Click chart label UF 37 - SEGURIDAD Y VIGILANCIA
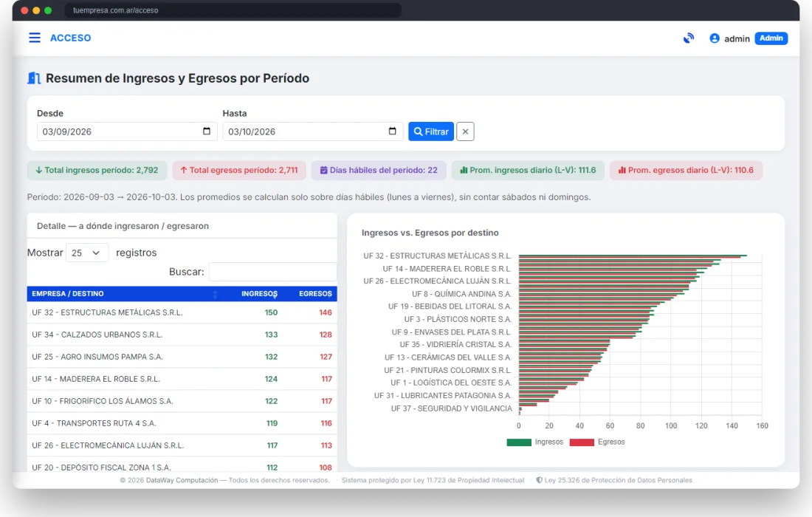This screenshot has width=812, height=517. coord(451,408)
